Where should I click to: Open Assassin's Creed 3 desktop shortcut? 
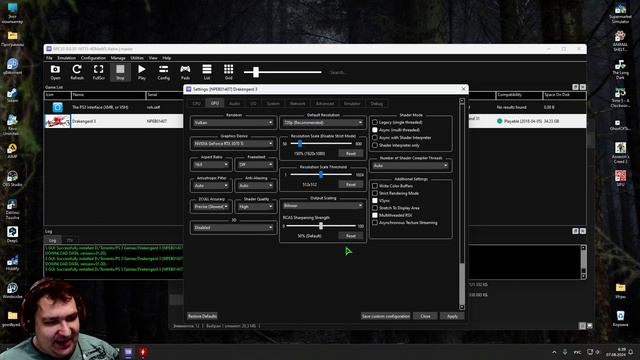tap(620, 152)
